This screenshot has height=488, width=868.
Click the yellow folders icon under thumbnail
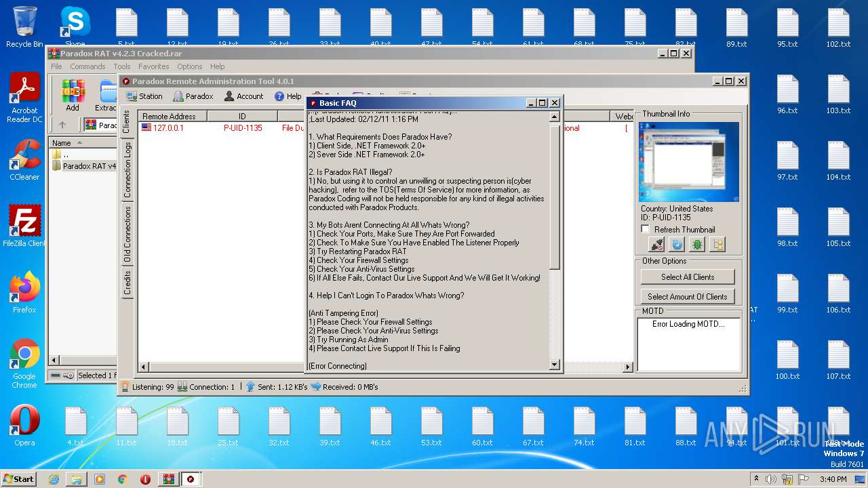click(x=717, y=245)
